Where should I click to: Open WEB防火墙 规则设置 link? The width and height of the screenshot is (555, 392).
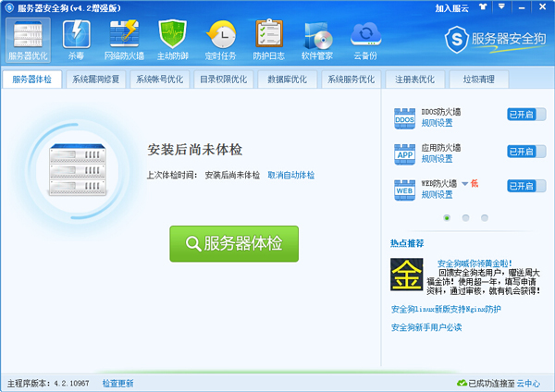coord(437,195)
